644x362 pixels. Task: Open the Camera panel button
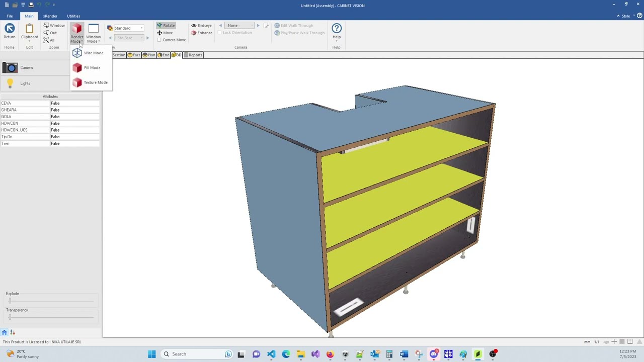35,68
